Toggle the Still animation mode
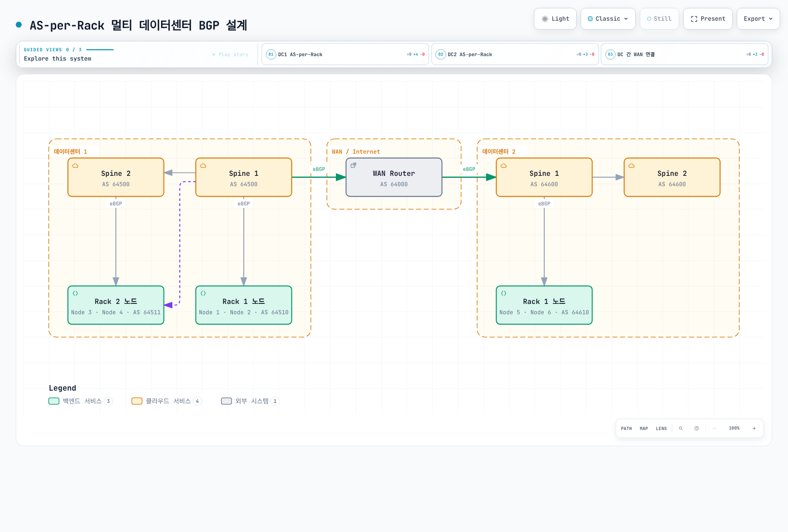Image resolution: width=788 pixels, height=532 pixels. 659,19
